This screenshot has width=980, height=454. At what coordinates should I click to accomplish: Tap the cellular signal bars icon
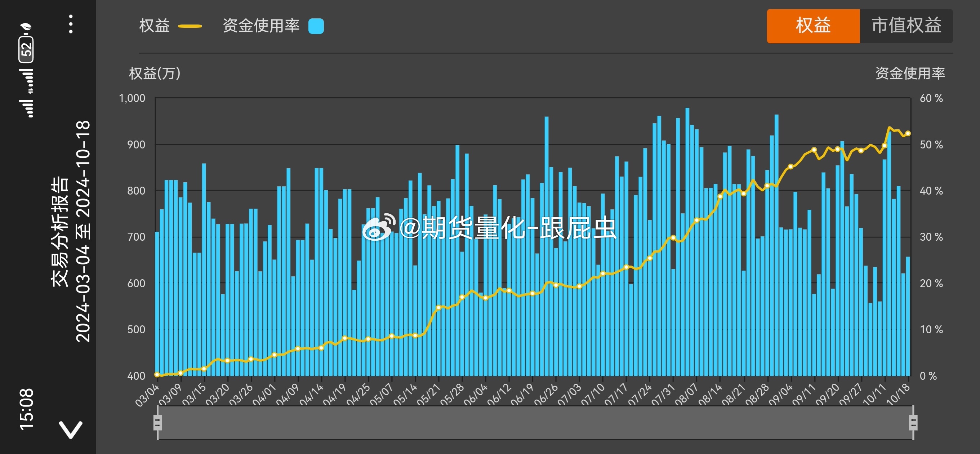pyautogui.click(x=26, y=108)
